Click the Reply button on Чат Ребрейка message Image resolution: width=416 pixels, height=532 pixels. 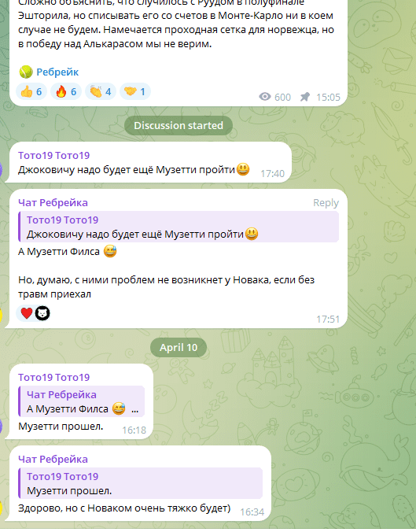(326, 202)
